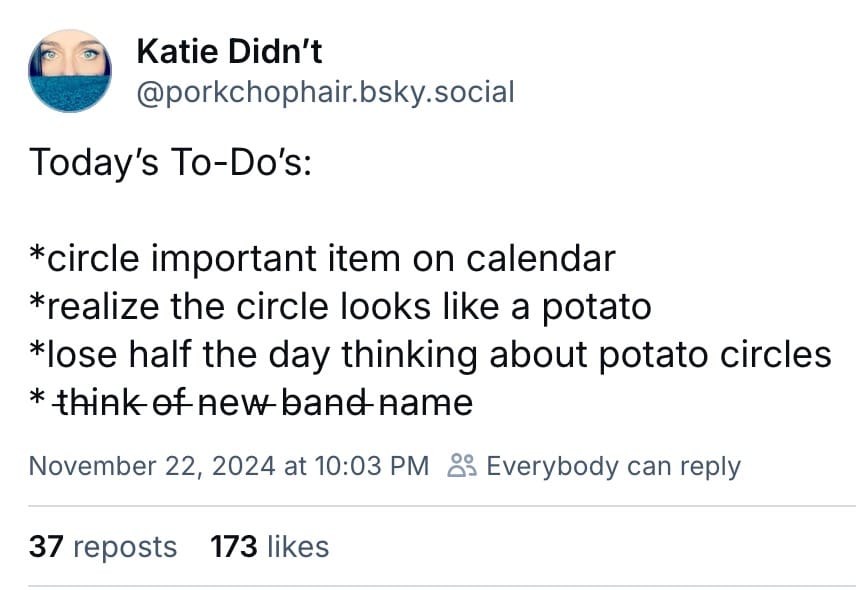Image resolution: width=856 pixels, height=590 pixels.
Task: Click the word potato in second to-do
Action: pos(597,306)
